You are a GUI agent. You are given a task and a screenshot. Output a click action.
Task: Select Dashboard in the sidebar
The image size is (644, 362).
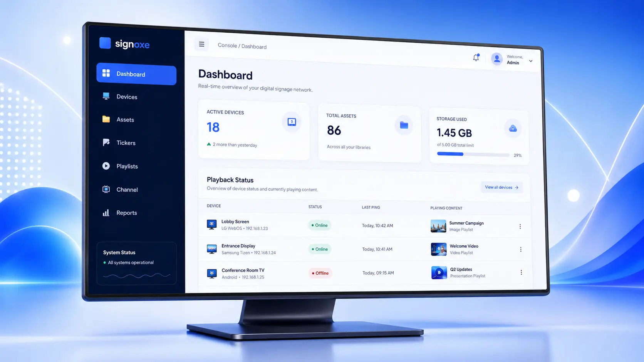click(x=136, y=74)
